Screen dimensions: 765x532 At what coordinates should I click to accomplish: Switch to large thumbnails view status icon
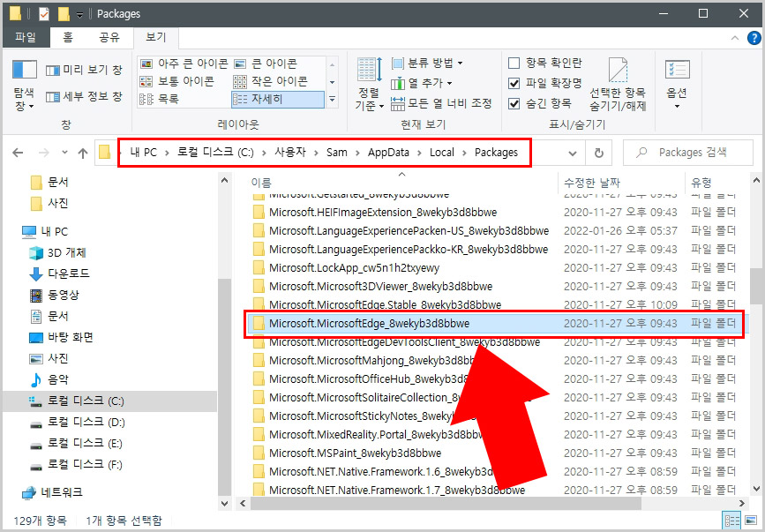click(x=750, y=521)
